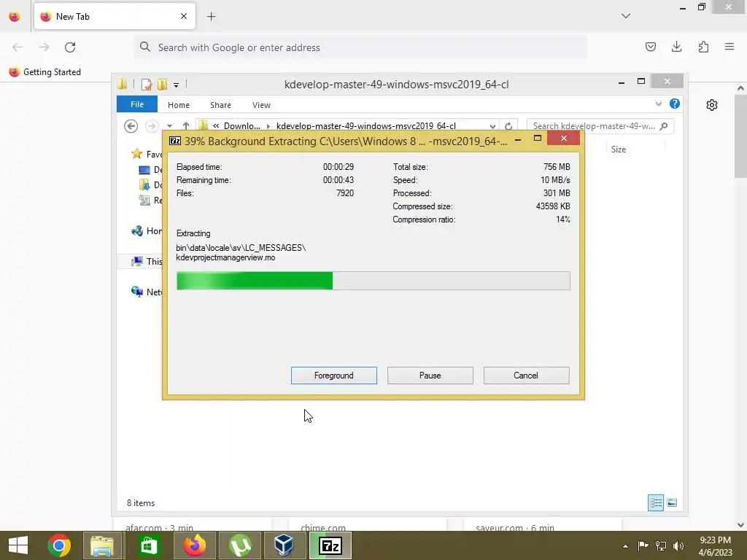Cancel the 7-Zip extraction

point(526,376)
